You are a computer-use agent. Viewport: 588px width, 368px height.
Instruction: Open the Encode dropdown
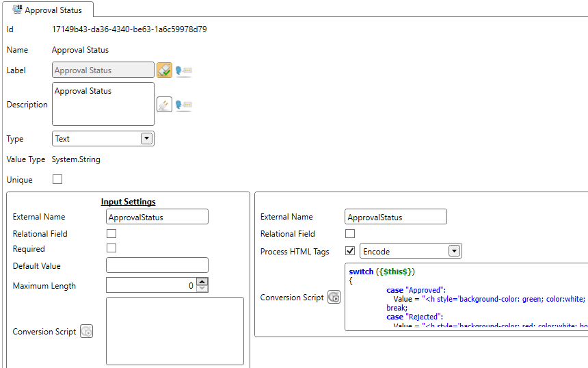point(454,251)
